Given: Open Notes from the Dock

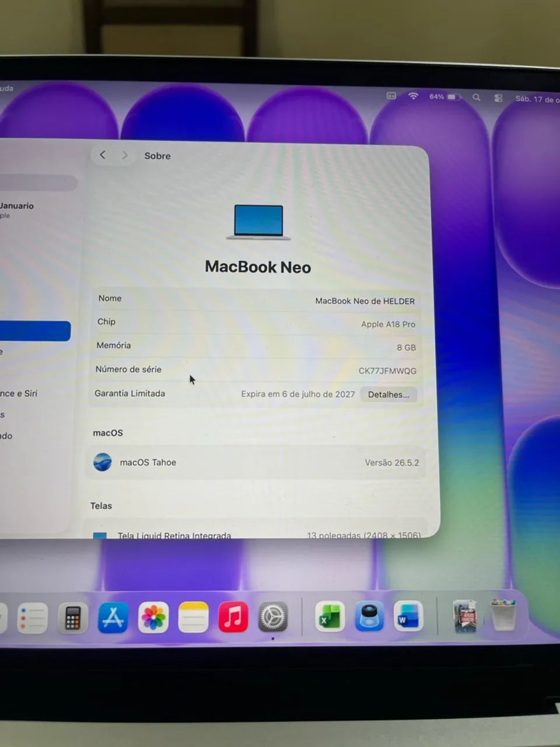Looking at the screenshot, I should [193, 617].
